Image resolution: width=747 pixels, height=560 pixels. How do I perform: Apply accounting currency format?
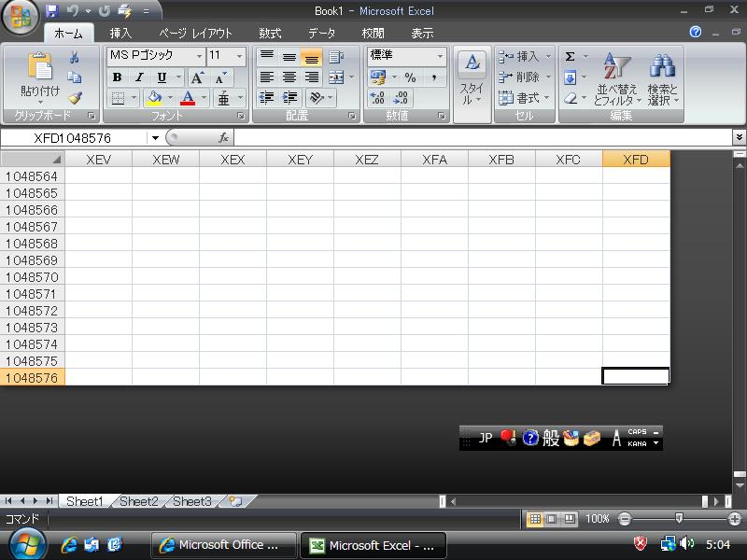(x=379, y=77)
